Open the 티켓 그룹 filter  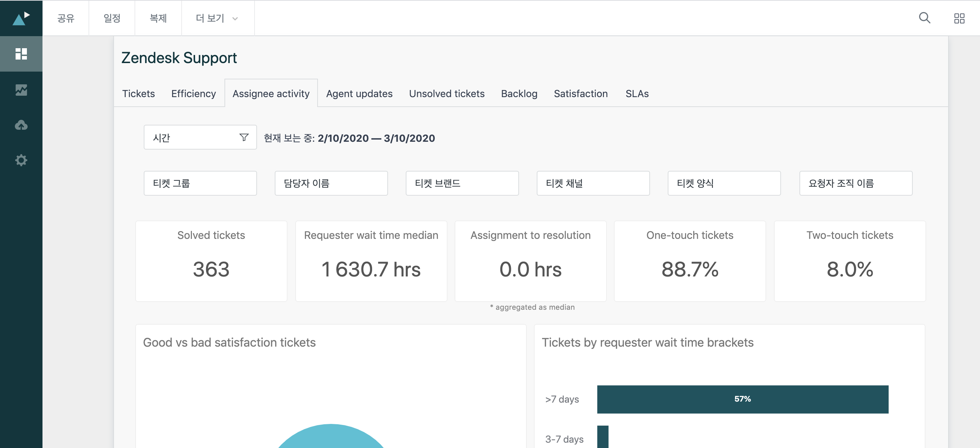(x=200, y=183)
